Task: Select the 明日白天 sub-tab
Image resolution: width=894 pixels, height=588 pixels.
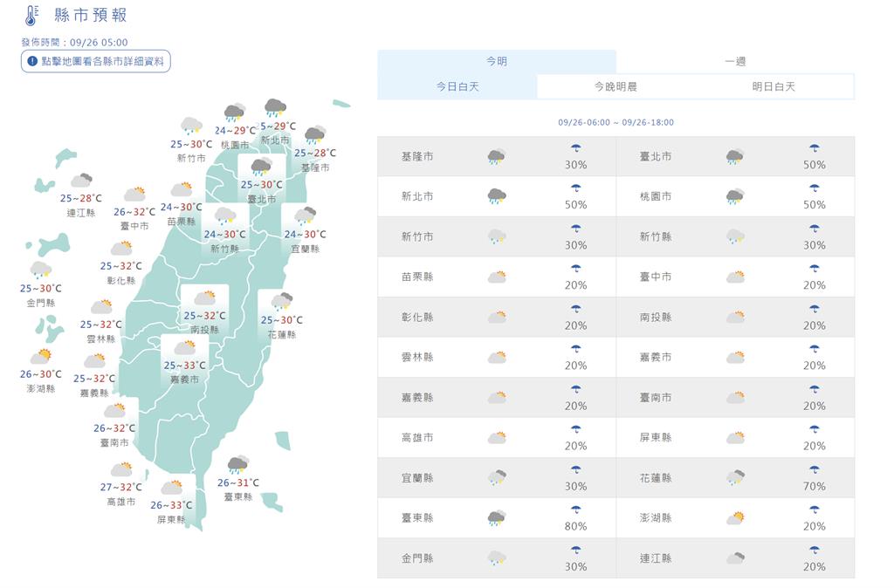Action: pyautogui.click(x=774, y=86)
